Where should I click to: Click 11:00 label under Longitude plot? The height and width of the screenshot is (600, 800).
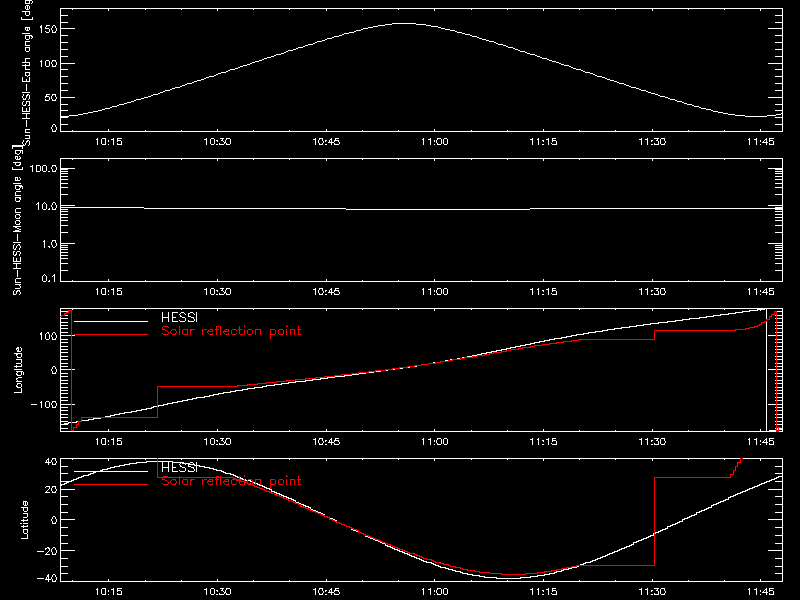(x=435, y=442)
